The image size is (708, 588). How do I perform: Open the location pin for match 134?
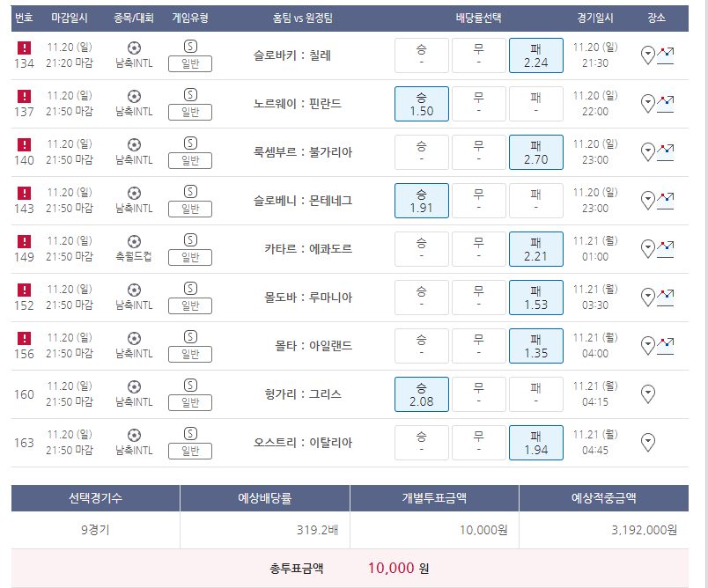(648, 55)
